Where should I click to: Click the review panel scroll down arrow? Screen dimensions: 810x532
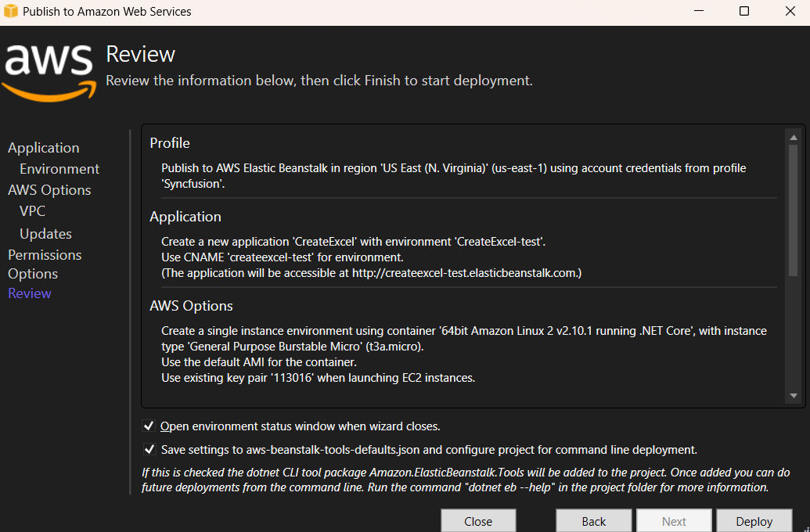coord(794,396)
